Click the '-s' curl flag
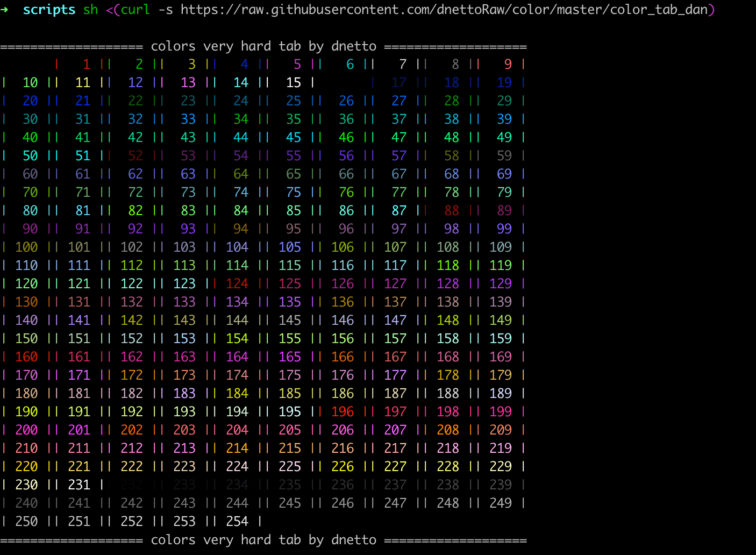This screenshot has height=555, width=756. pyautogui.click(x=166, y=10)
